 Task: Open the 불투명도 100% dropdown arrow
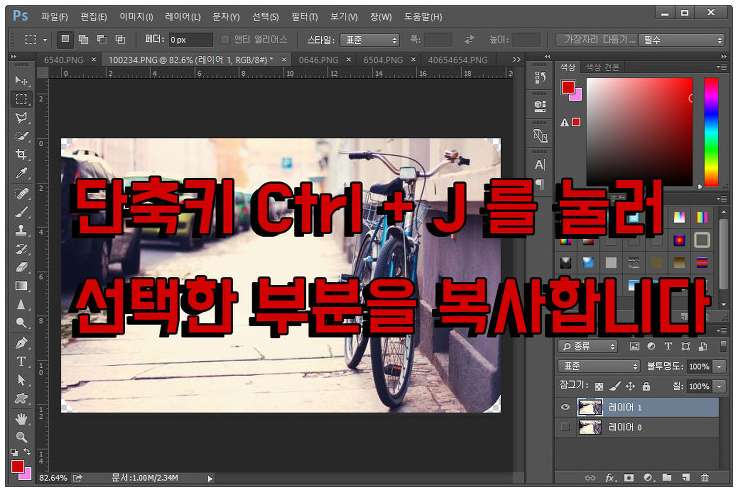[719, 366]
